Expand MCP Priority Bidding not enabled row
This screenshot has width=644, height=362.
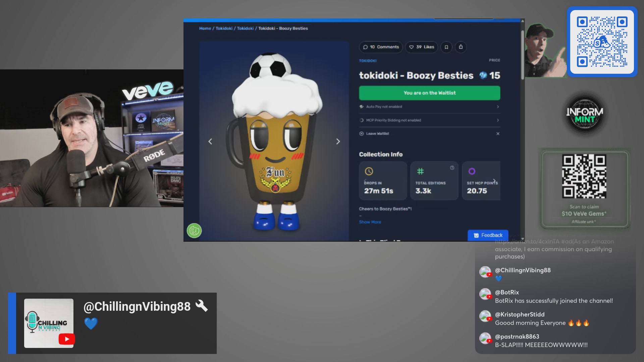click(x=430, y=120)
